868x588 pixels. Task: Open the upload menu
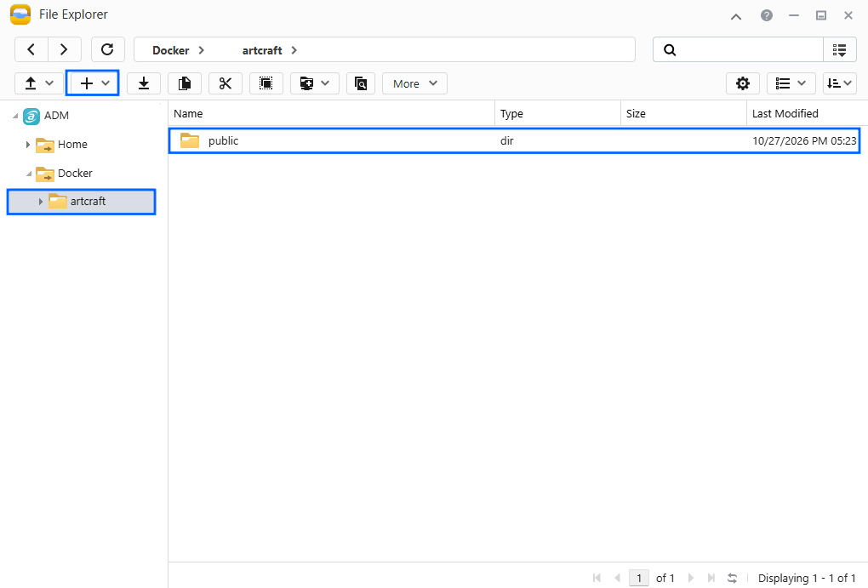point(39,83)
